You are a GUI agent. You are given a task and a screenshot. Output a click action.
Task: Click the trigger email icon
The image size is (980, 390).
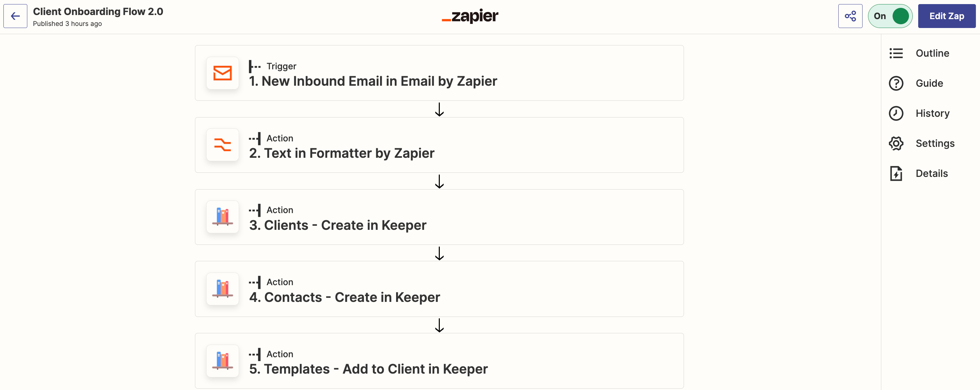pos(223,72)
